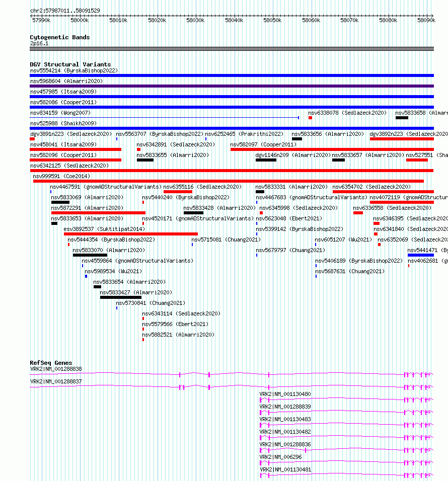This screenshot has width=448, height=481.
Task: Open nsv6051207 (Wu2021) label
Action: pos(343,239)
